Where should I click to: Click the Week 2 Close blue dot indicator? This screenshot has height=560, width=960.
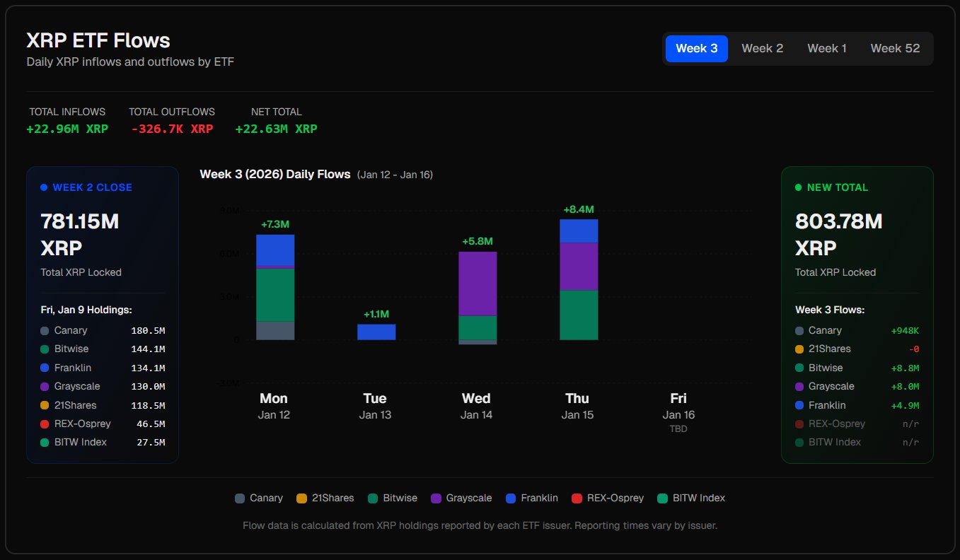(44, 187)
